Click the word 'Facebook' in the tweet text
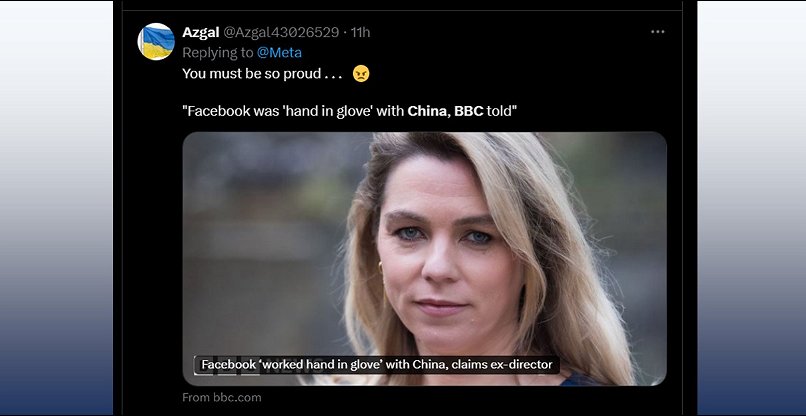This screenshot has height=416, width=806. pyautogui.click(x=220, y=111)
